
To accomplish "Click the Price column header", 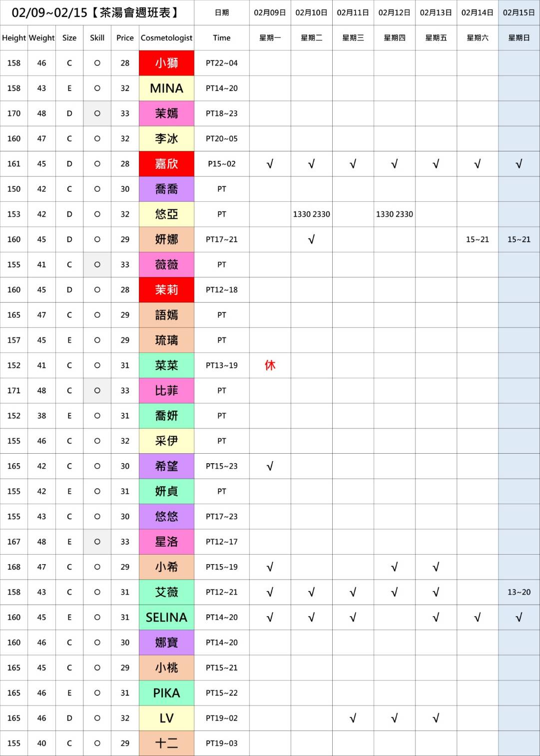I will (125, 38).
